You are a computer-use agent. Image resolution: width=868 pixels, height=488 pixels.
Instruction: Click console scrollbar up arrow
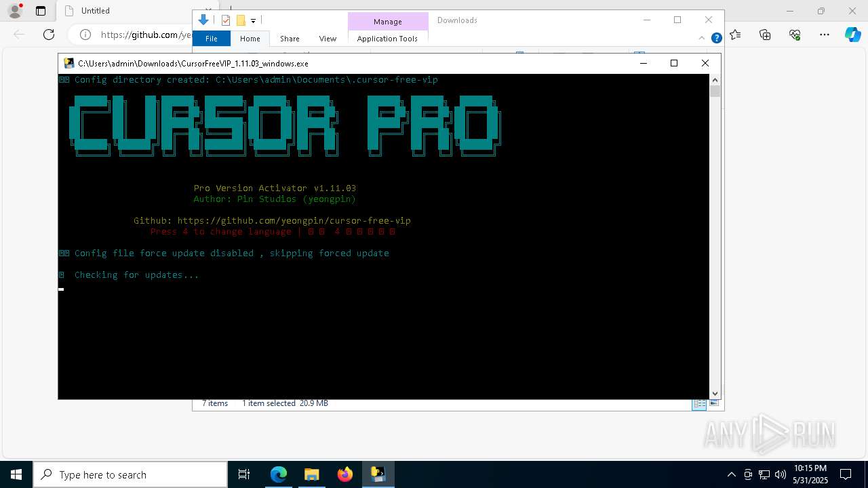pyautogui.click(x=715, y=79)
